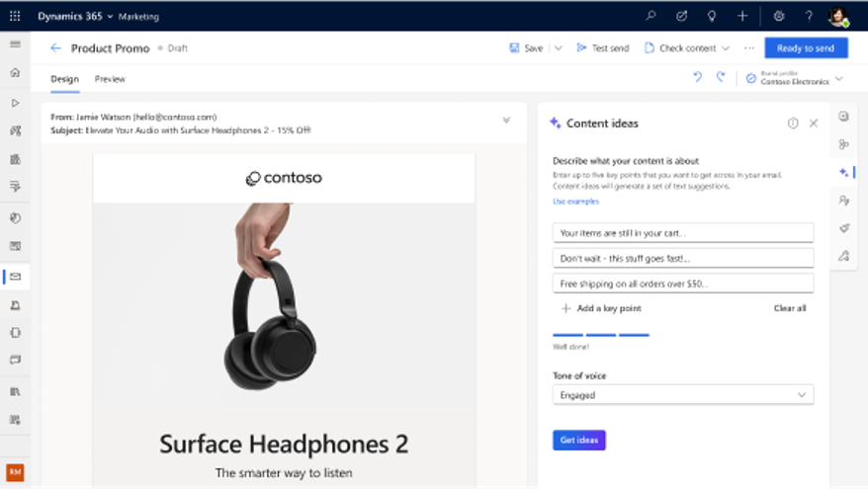The width and height of the screenshot is (868, 490).
Task: Switch to the Preview tab
Action: [110, 79]
